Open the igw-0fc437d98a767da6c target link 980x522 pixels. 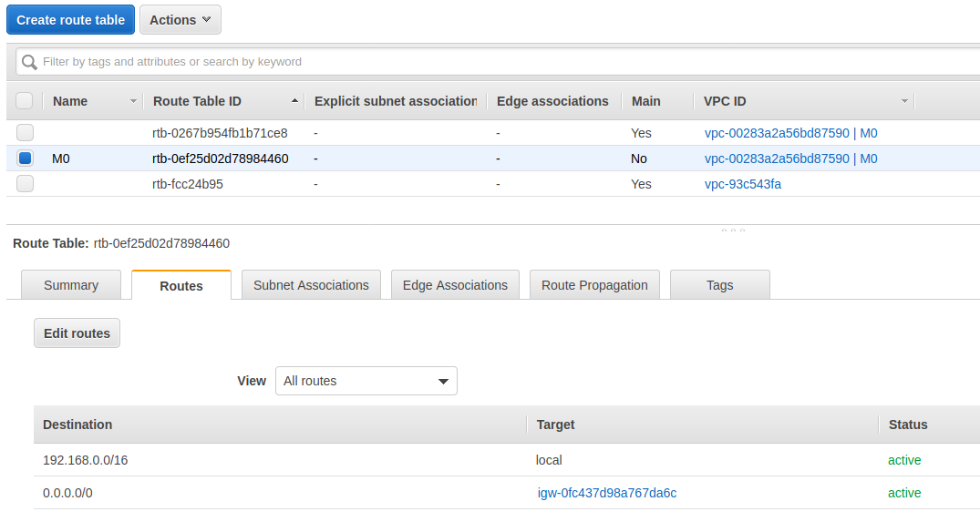(x=607, y=493)
